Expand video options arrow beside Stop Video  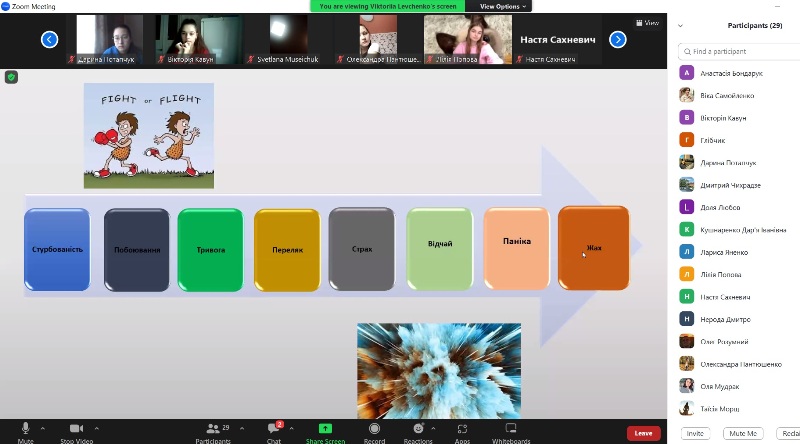click(96, 428)
